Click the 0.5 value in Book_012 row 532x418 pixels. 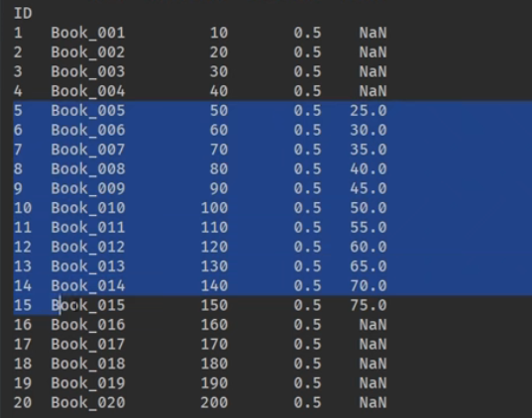coord(307,247)
